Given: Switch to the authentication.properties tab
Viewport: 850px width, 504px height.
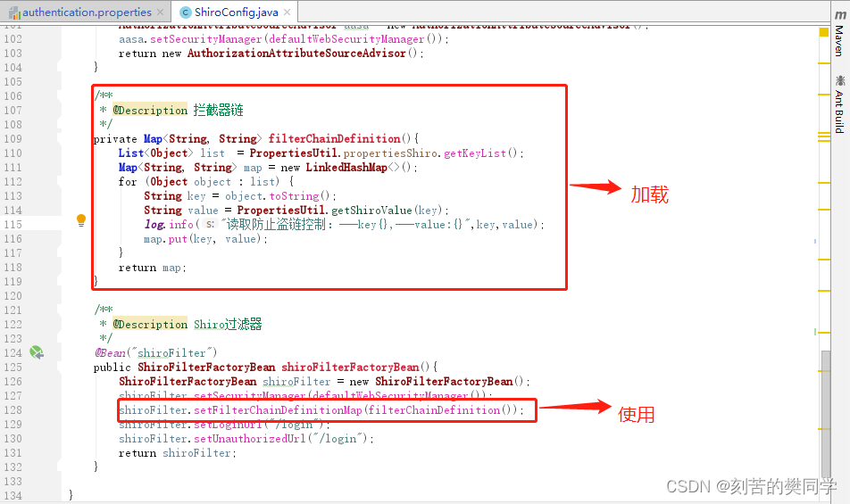Looking at the screenshot, I should point(87,12).
